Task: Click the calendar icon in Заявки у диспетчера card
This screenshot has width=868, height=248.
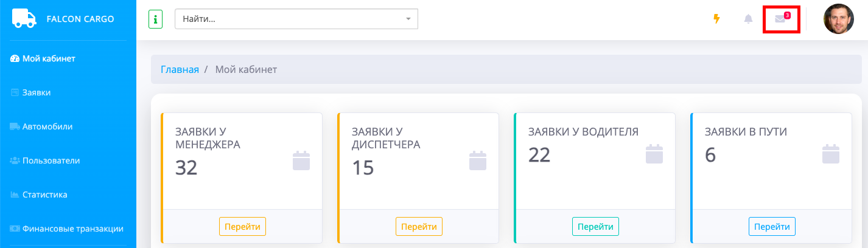Action: pyautogui.click(x=478, y=161)
